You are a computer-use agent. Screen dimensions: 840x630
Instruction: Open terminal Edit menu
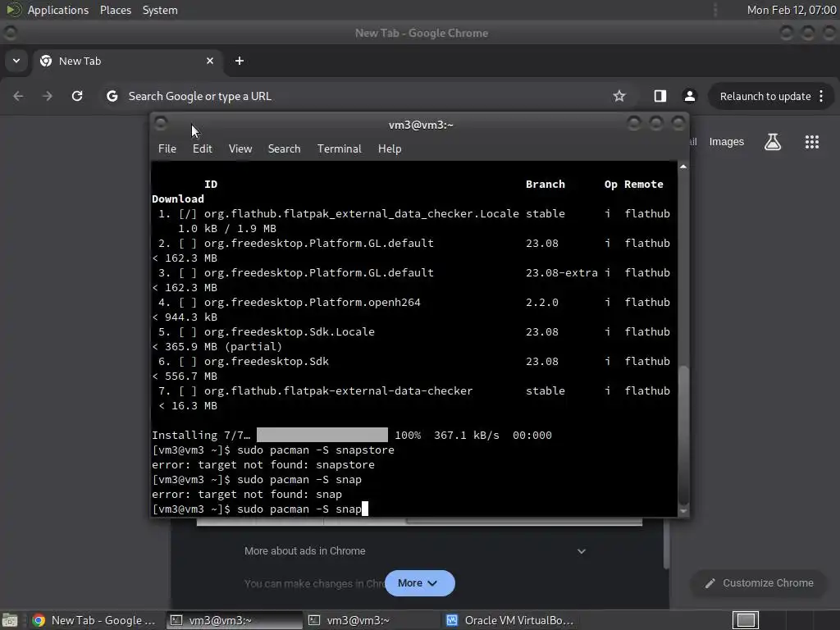[x=203, y=149]
